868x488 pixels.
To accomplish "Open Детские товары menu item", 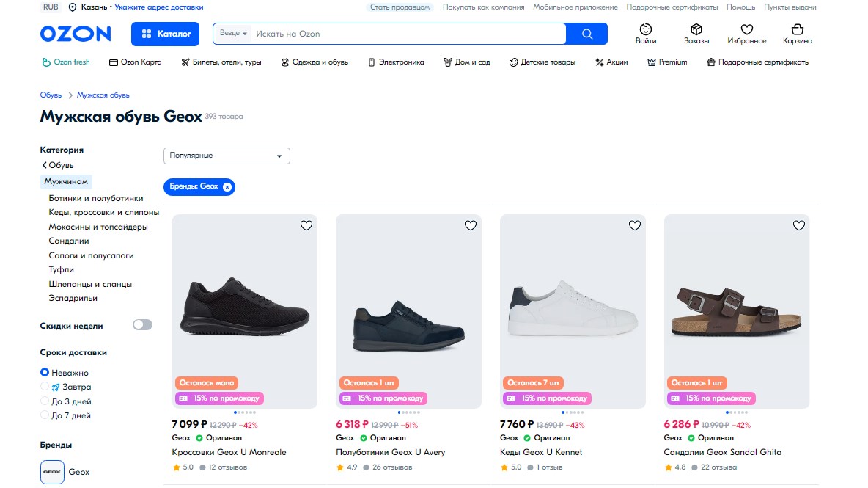I will click(542, 62).
